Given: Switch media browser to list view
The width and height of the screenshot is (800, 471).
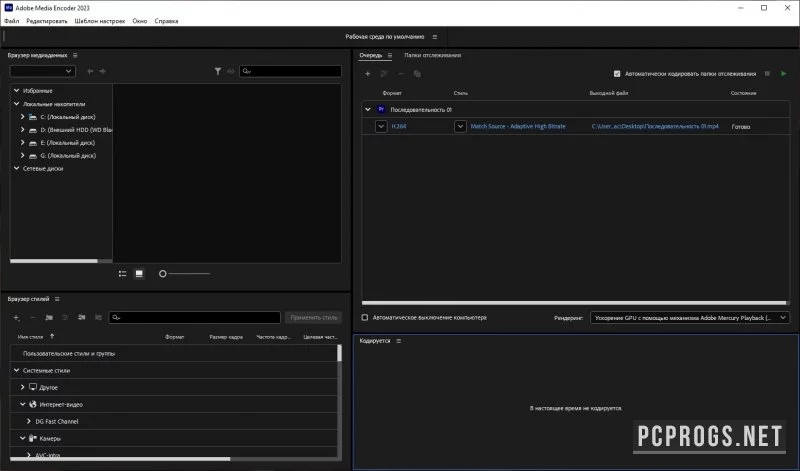Looking at the screenshot, I should coord(122,274).
